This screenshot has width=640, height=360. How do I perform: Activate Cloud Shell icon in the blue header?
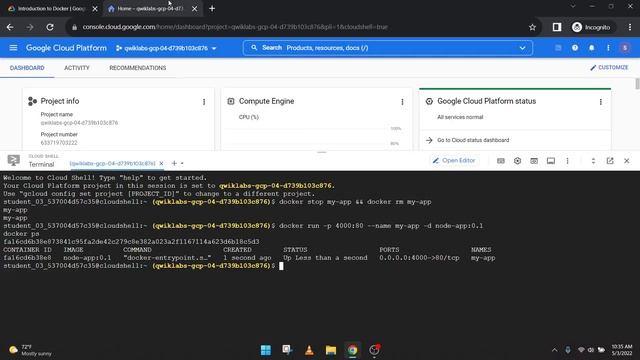point(558,48)
